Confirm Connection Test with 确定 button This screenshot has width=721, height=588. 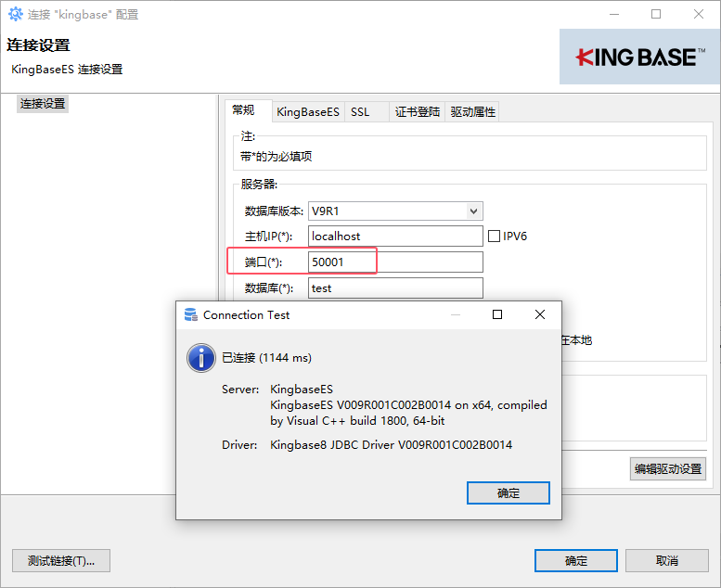point(509,492)
